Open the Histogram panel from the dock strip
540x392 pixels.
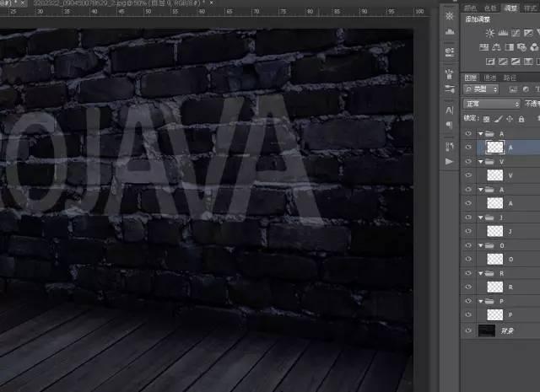click(450, 32)
